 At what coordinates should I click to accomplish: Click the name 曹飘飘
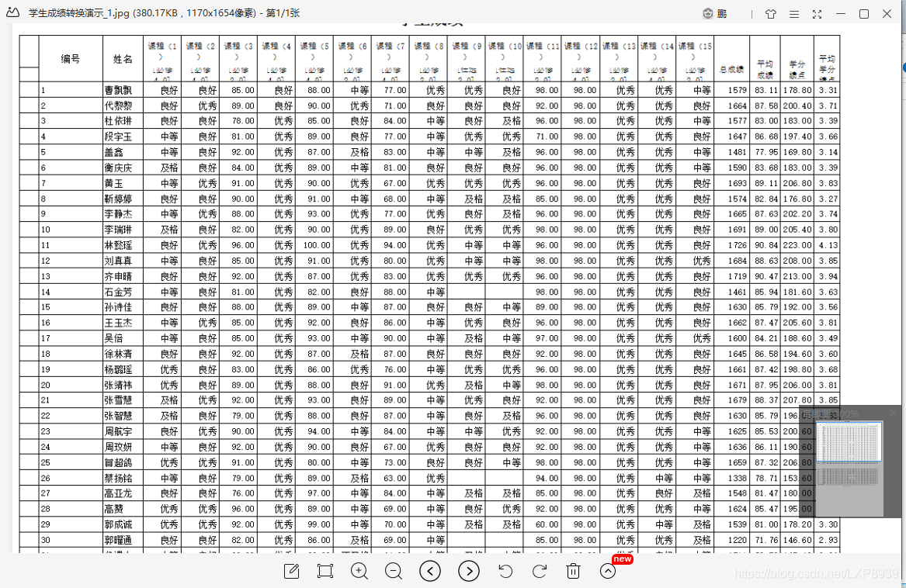(x=119, y=90)
